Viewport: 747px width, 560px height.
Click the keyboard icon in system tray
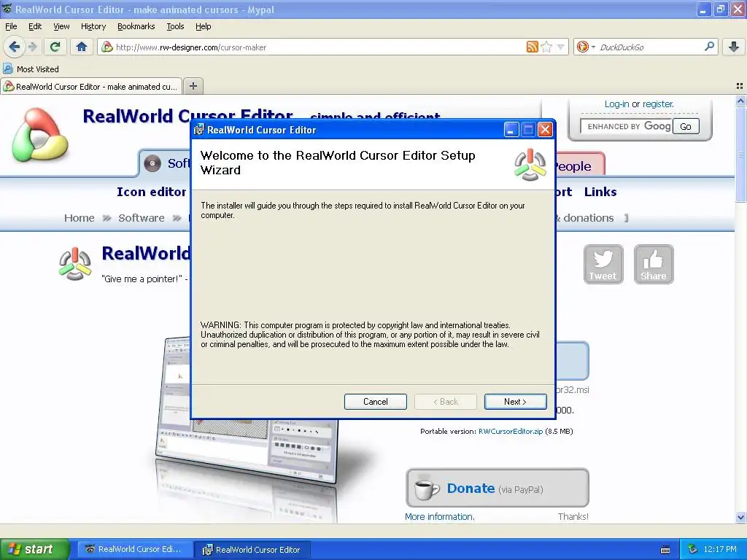665,550
